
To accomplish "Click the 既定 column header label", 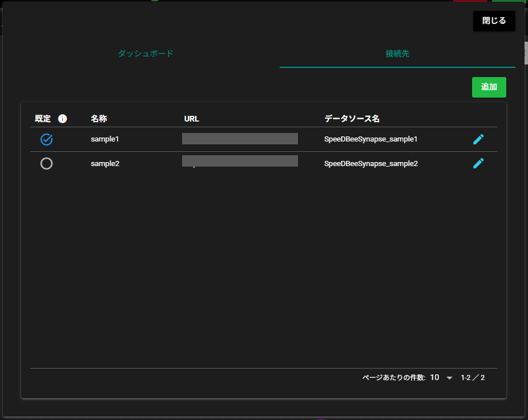I will [43, 119].
